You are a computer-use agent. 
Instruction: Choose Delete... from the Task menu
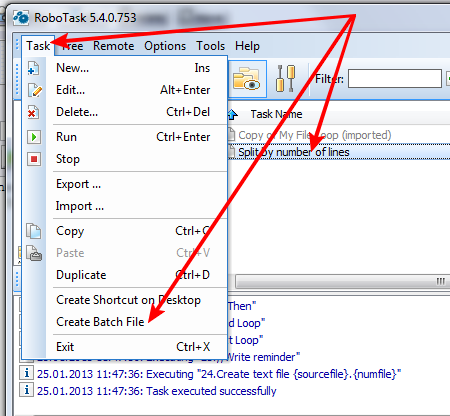(124, 112)
